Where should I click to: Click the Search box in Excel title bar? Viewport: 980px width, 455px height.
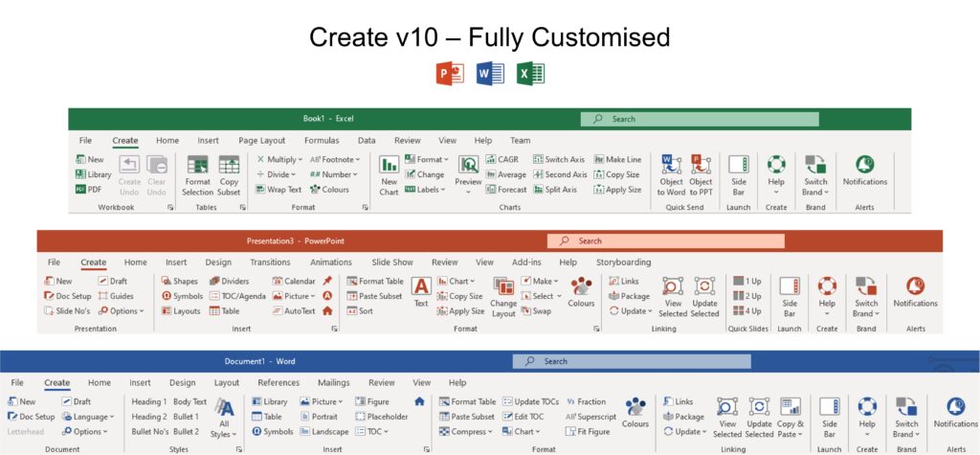[x=699, y=119]
